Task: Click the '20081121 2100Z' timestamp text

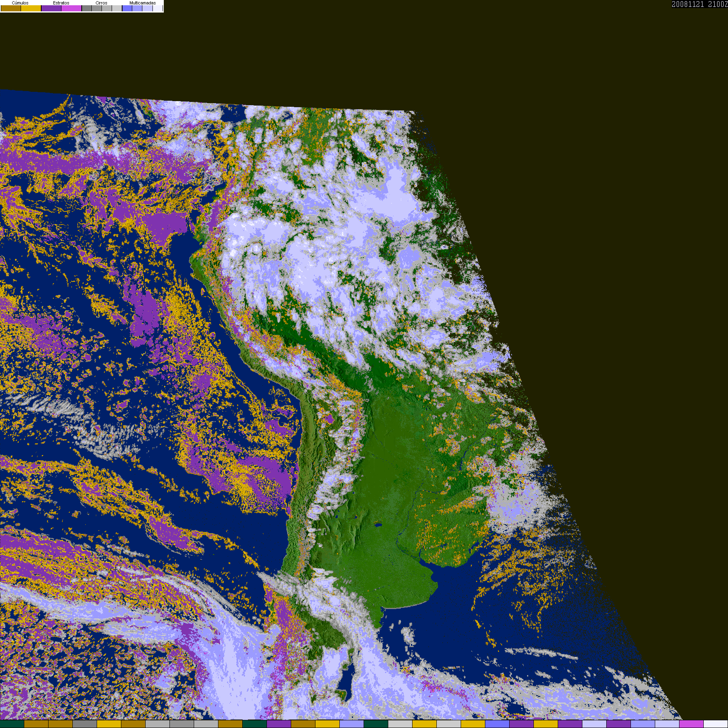Action: pyautogui.click(x=700, y=4)
